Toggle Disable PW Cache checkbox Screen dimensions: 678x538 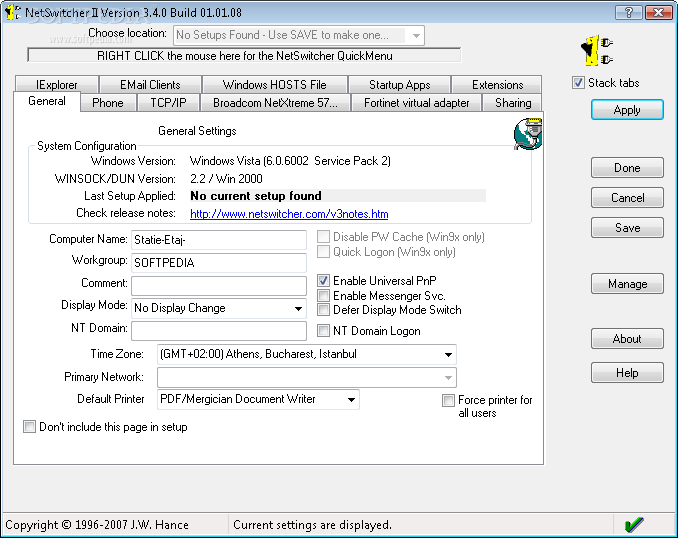coord(323,237)
